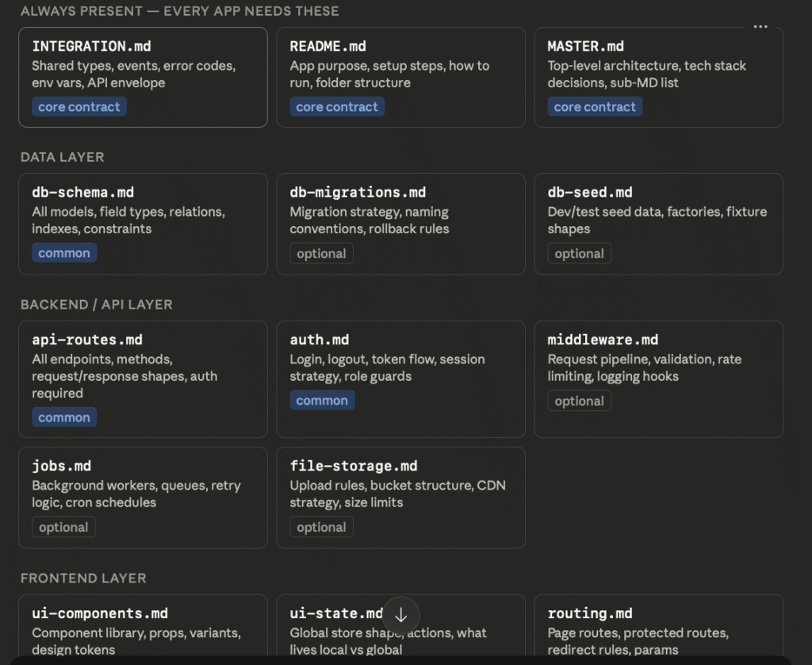The image size is (812, 665).
Task: Click the three-dot more options icon
Action: (760, 26)
